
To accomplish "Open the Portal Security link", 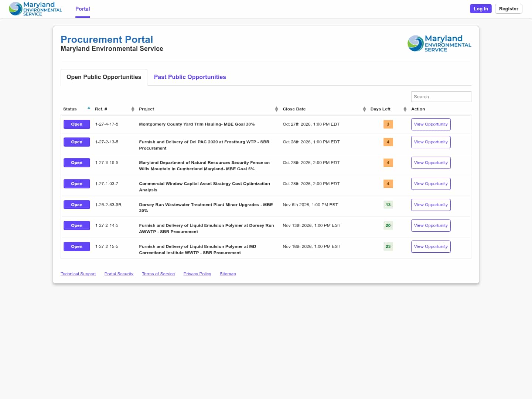I will click(119, 274).
